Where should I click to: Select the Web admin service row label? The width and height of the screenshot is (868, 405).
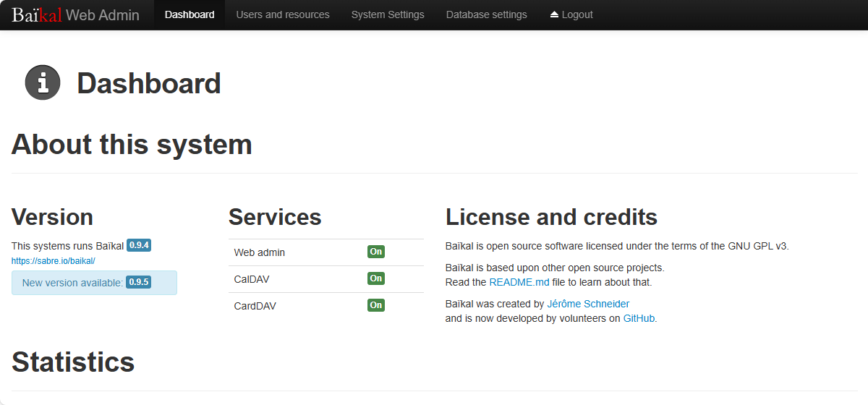(260, 252)
